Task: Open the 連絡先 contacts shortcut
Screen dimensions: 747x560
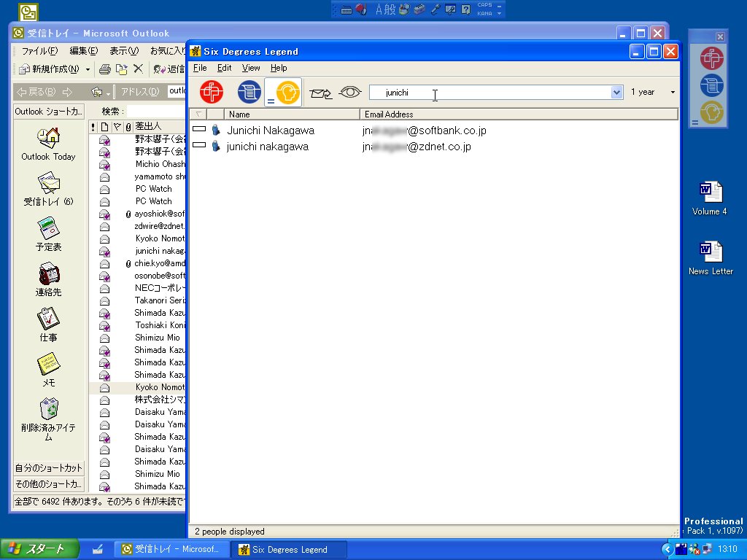Action: (x=48, y=279)
